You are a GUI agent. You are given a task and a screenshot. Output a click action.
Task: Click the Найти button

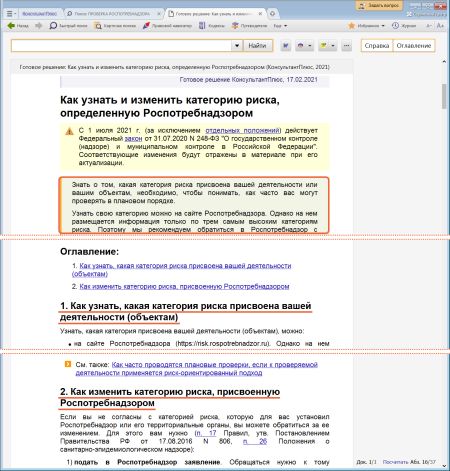[257, 46]
